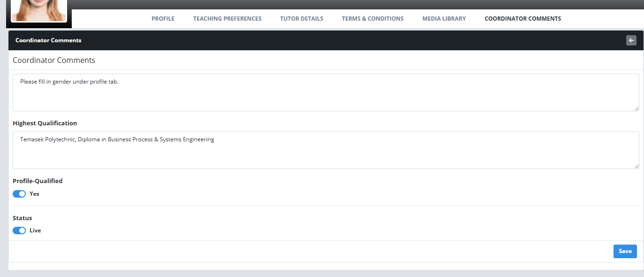Click the COORDINATOR COMMENTS tab
This screenshot has width=644, height=277.
point(523,19)
